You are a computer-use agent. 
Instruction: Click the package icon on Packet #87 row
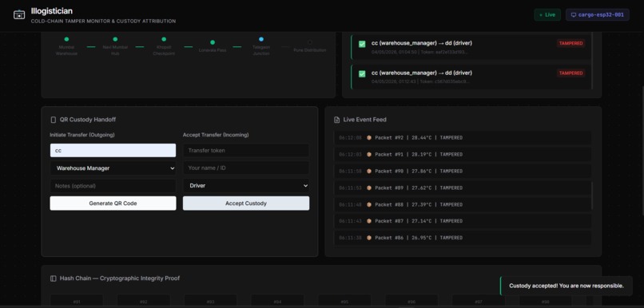pyautogui.click(x=369, y=221)
